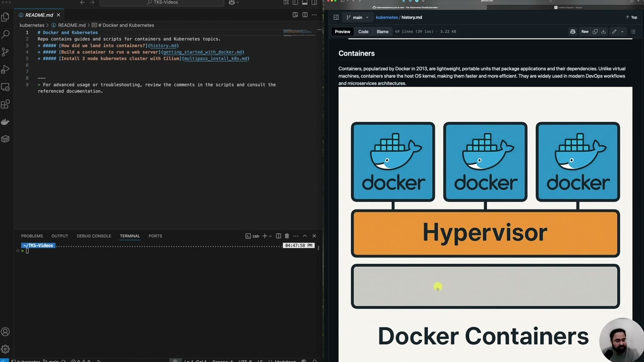Click Docker and Kubernetes breadcrumb symbol
This screenshot has height=362, width=644.
126,25
